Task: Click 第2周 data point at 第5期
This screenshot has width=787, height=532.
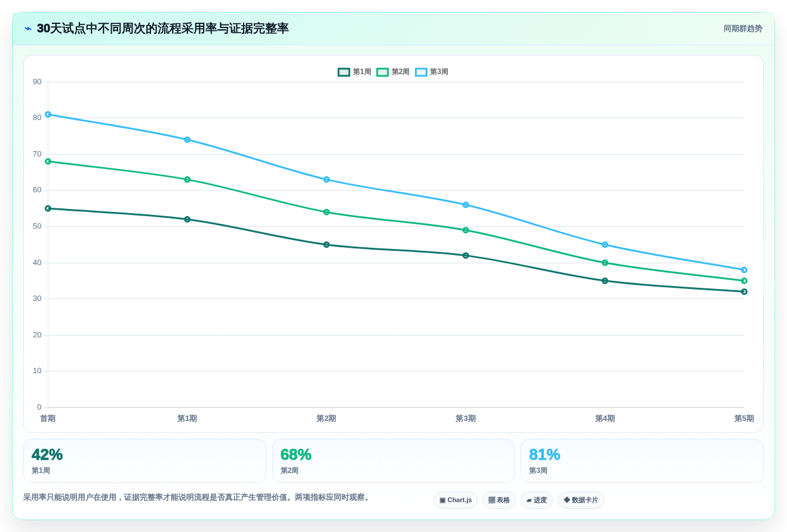Action: click(744, 281)
